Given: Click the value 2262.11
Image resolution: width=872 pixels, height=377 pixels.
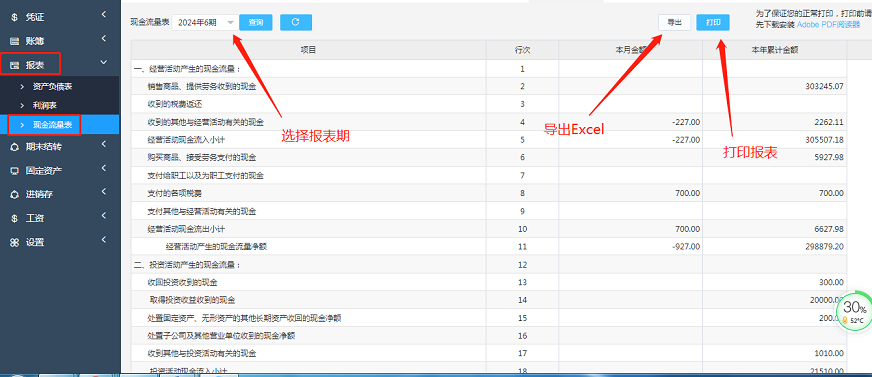Looking at the screenshot, I should click(x=828, y=122).
